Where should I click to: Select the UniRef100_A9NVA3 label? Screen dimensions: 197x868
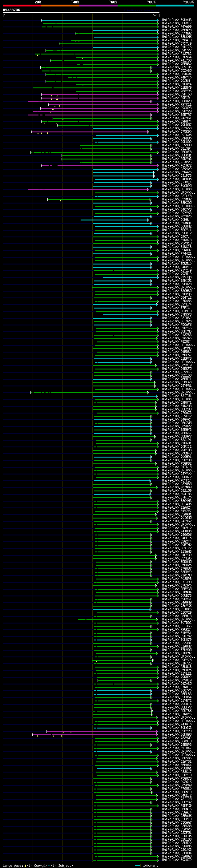click(x=176, y=159)
